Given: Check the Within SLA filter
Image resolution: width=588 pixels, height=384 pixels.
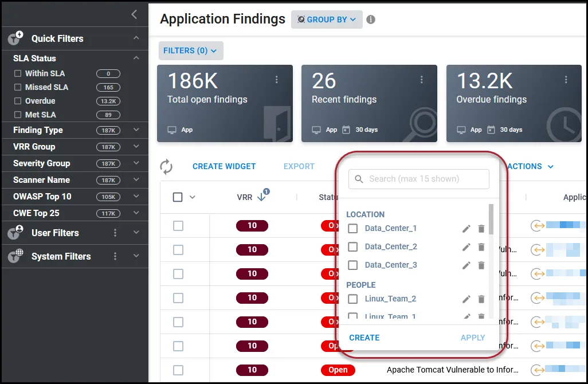Looking at the screenshot, I should [x=18, y=73].
